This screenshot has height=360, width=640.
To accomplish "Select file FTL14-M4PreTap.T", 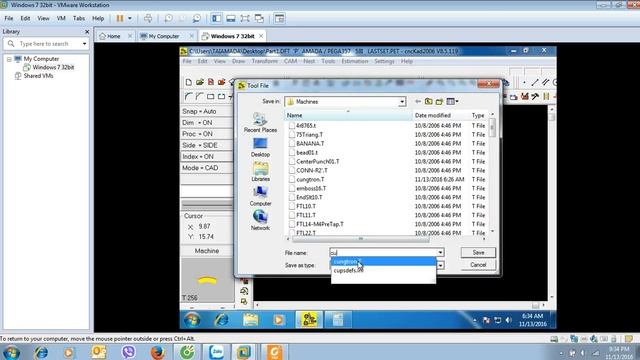I will pos(320,224).
